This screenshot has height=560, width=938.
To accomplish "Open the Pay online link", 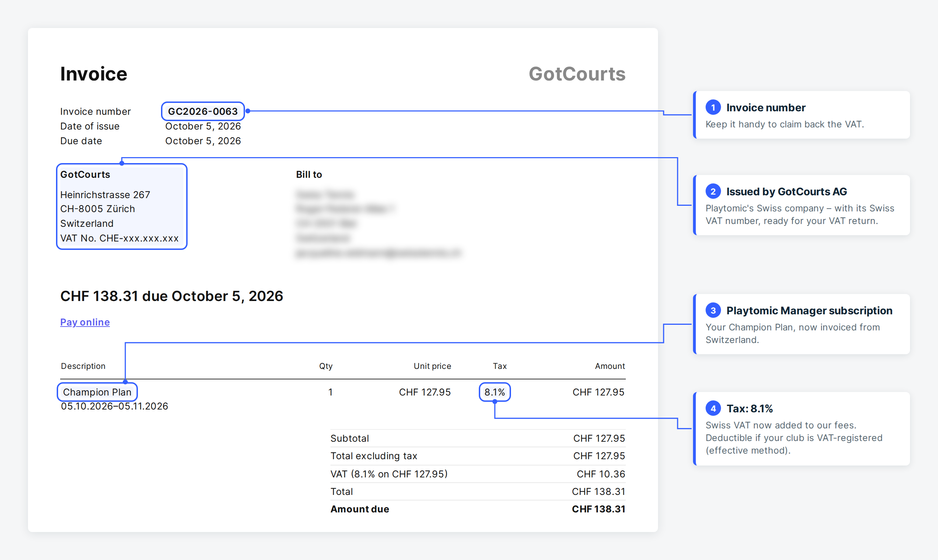I will 85,322.
